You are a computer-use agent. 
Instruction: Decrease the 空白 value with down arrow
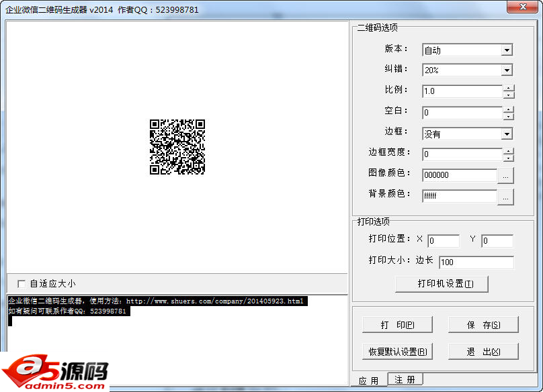point(509,116)
